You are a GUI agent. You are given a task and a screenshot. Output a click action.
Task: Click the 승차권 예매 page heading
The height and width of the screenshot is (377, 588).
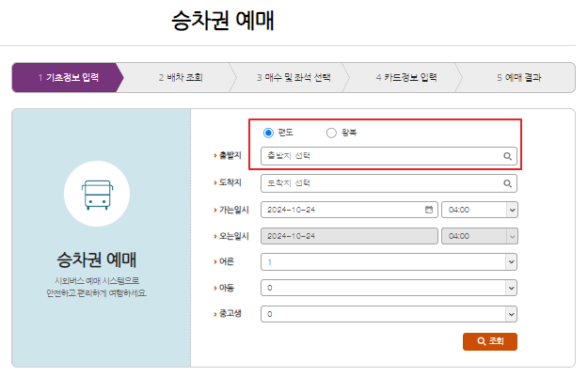pos(223,21)
